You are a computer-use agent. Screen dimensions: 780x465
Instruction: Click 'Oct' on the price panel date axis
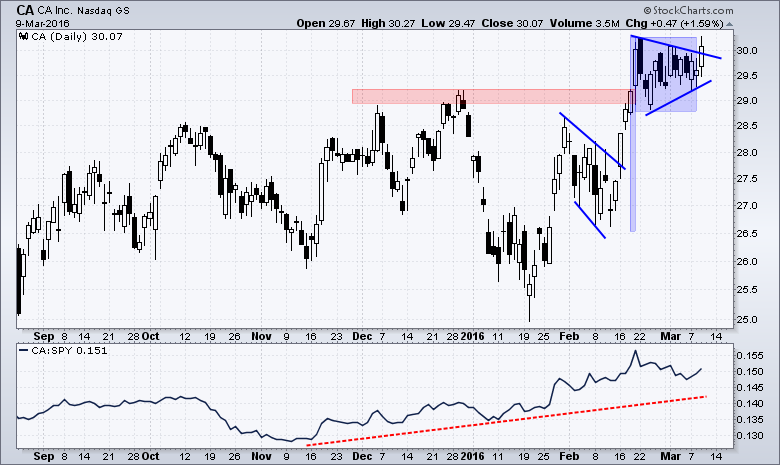(x=150, y=337)
